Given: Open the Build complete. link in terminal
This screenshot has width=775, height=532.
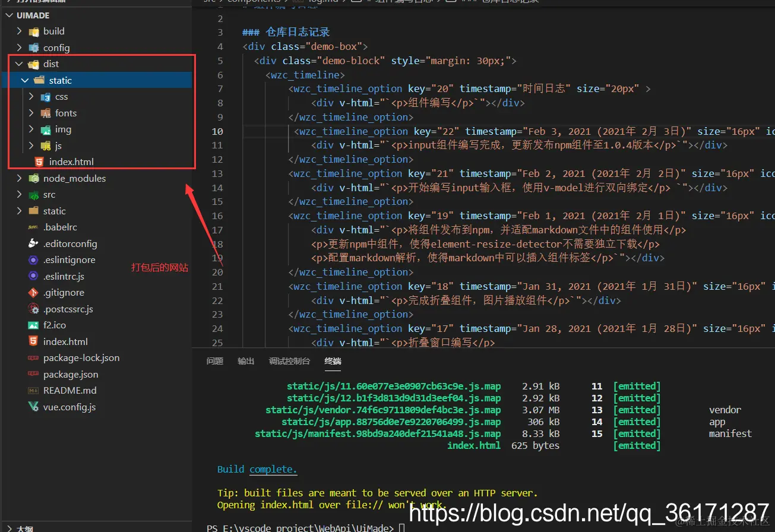Looking at the screenshot, I should click(x=273, y=469).
